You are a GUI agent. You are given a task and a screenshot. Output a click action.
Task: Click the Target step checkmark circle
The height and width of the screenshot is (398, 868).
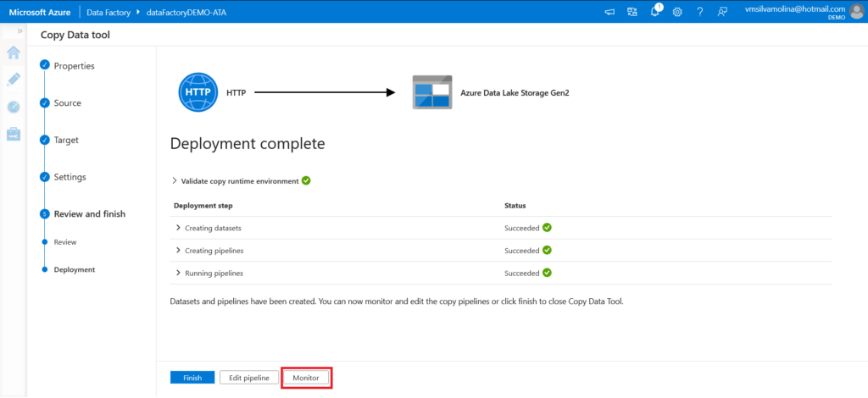pos(45,140)
